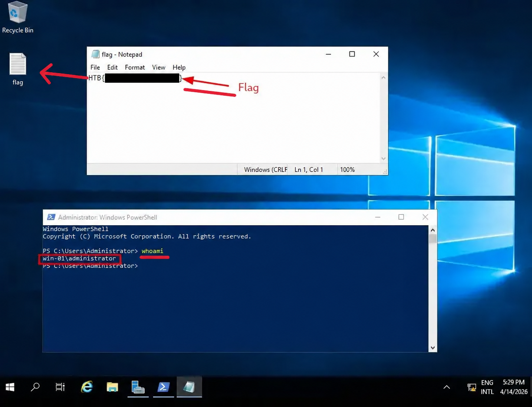Switch to PowerShell via taskbar icon
The image size is (532, 407).
pos(164,387)
